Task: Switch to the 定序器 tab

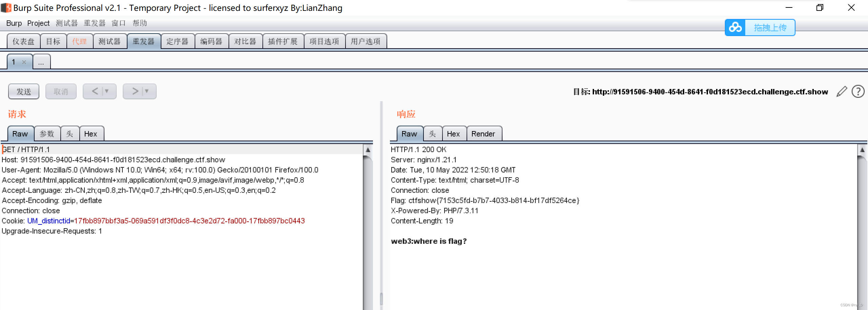Action: point(178,41)
